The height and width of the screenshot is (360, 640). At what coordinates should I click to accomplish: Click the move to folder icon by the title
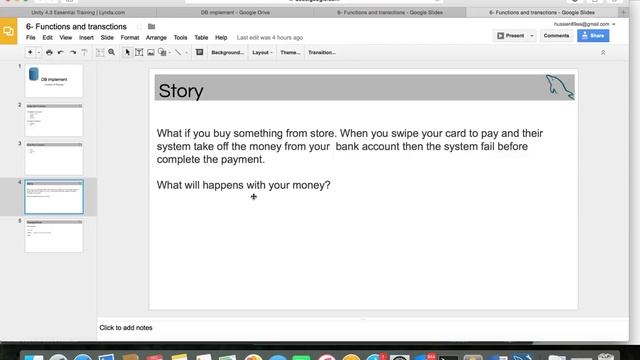[x=151, y=27]
